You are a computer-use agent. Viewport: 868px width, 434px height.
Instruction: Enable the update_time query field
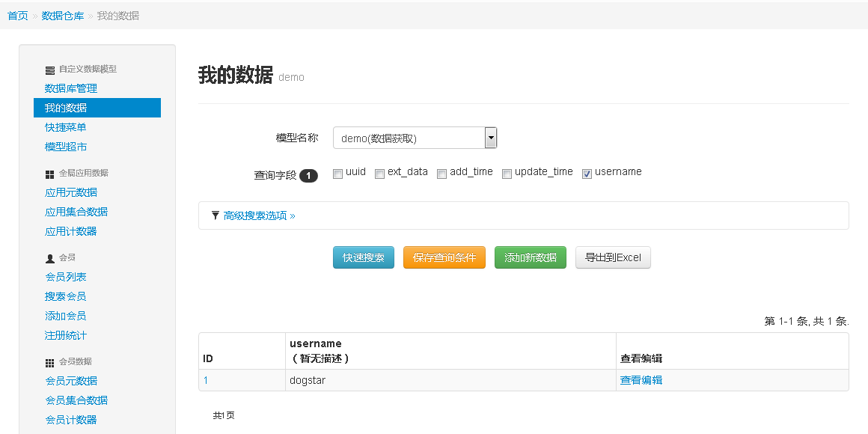pos(507,174)
